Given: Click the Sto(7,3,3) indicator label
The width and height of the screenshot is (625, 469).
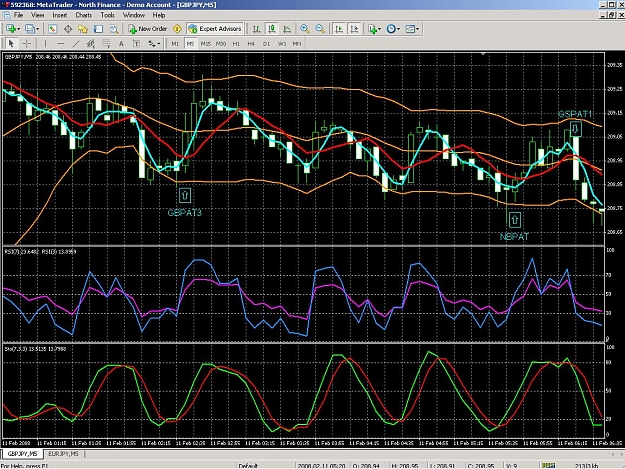Looking at the screenshot, I should click(x=35, y=349).
